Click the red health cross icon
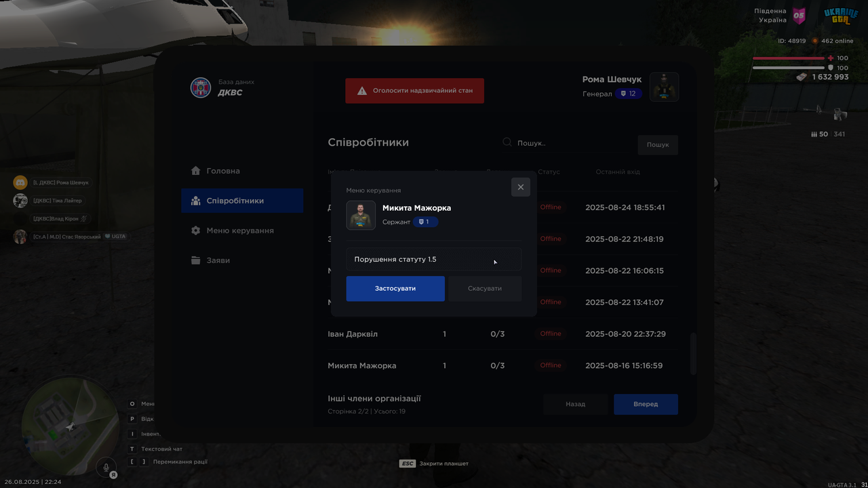This screenshot has width=868, height=488. coord(831,58)
